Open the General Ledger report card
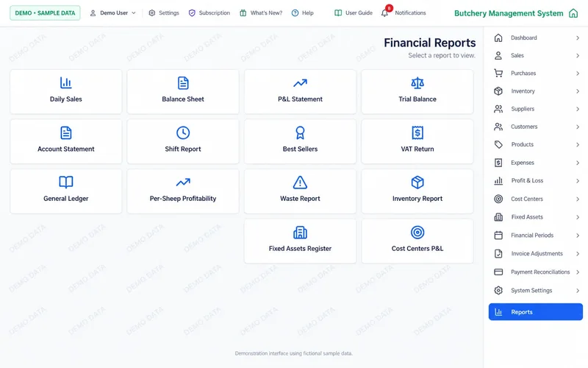 tap(66, 191)
